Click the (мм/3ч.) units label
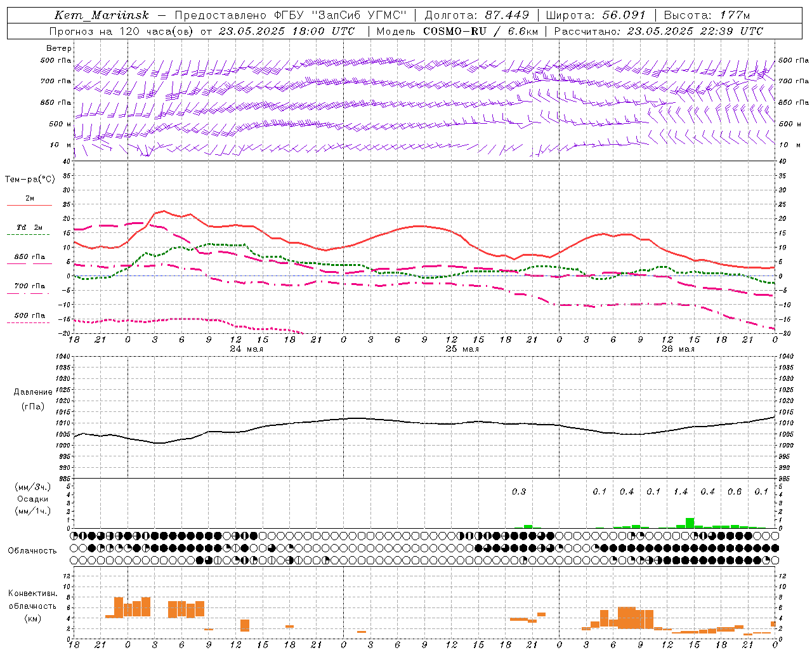 click(x=32, y=487)
